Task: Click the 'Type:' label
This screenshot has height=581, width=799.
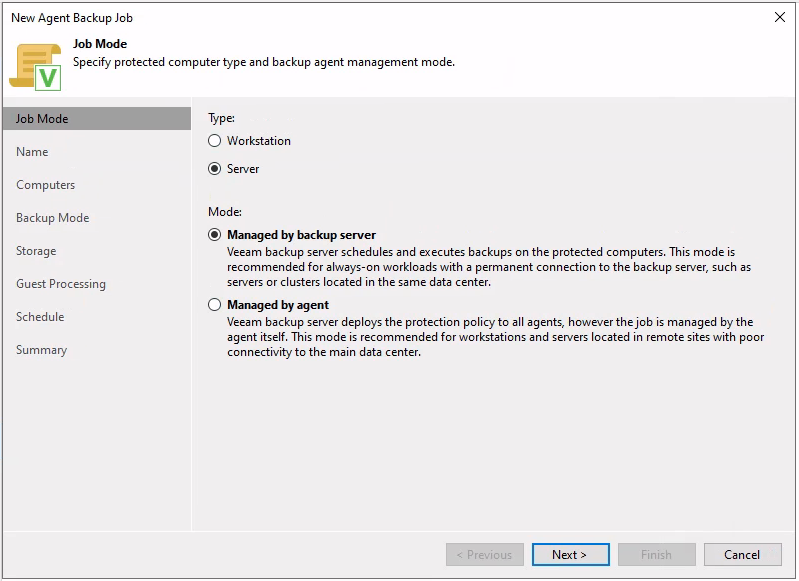Action: point(221,118)
